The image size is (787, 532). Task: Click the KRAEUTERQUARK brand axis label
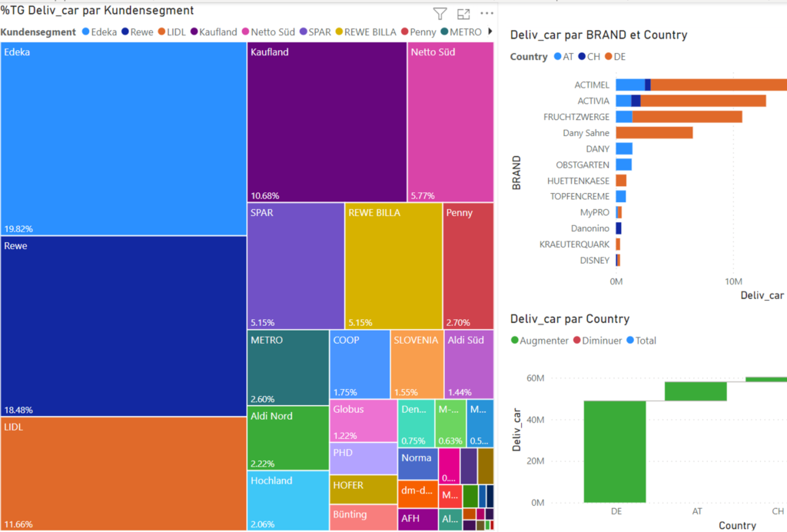(x=574, y=244)
